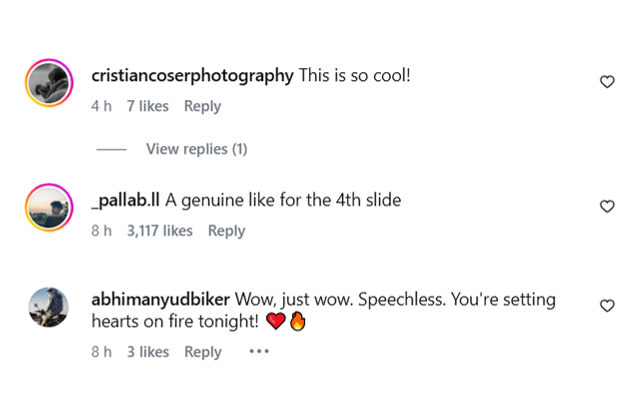The width and height of the screenshot is (629, 408).
Task: View the 7 likes list
Action: (x=147, y=106)
